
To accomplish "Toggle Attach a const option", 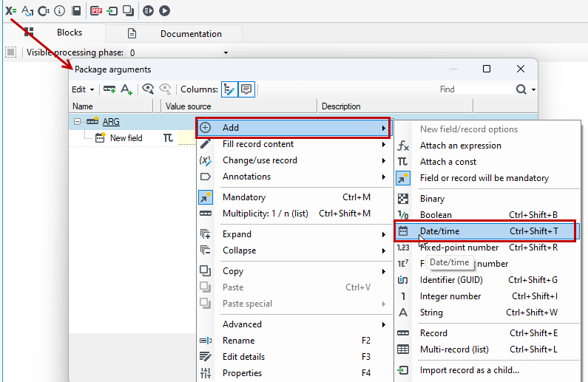I will coord(487,162).
